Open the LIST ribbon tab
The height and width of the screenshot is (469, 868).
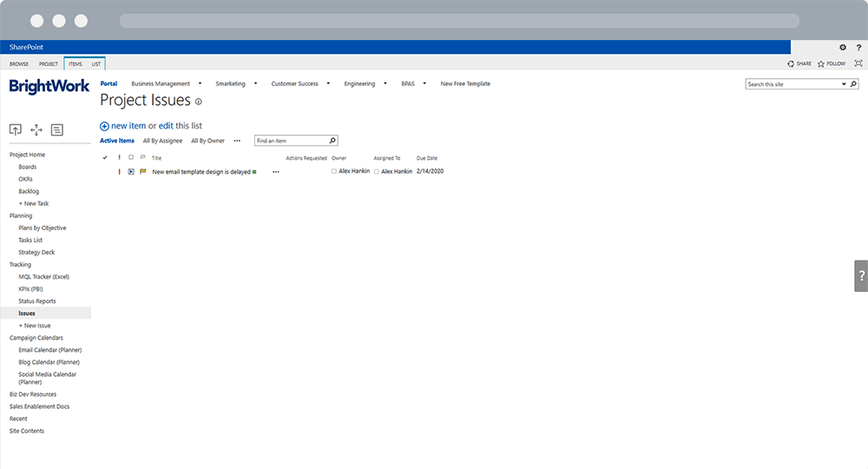(x=96, y=64)
